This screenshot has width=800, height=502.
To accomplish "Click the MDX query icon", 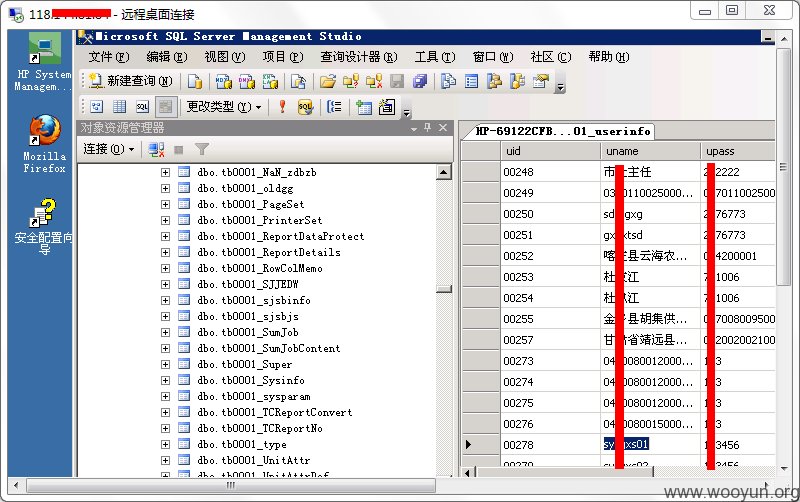I will click(223, 81).
